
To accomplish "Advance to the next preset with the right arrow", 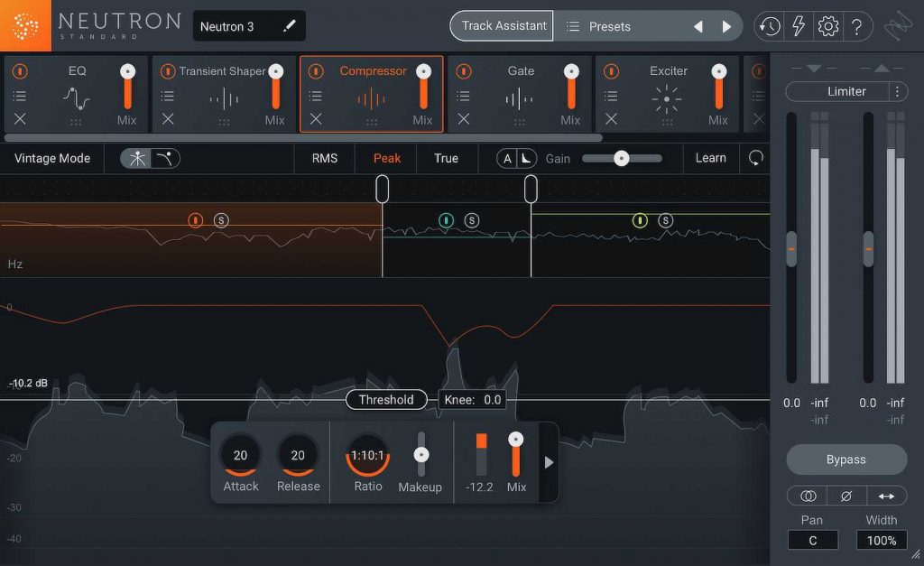I will (x=728, y=26).
